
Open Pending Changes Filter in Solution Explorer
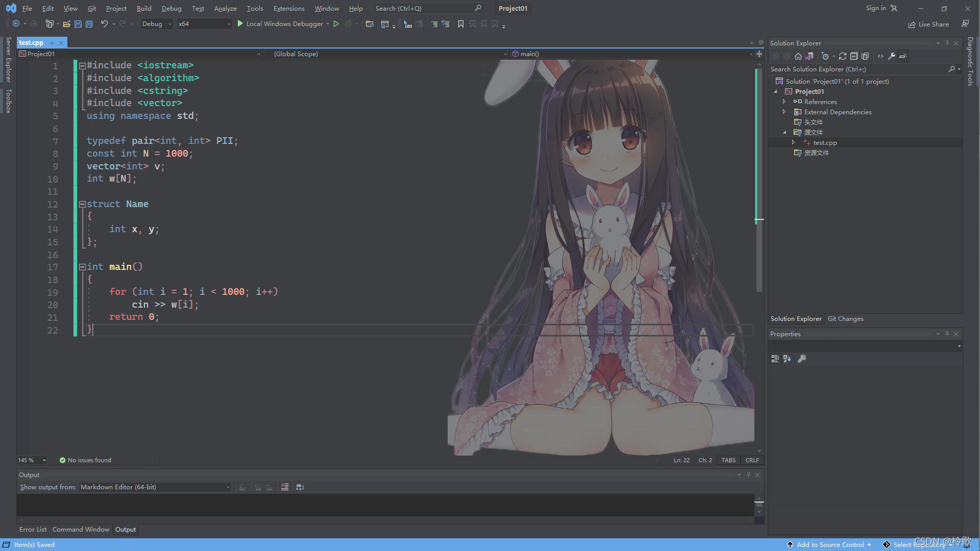[x=825, y=56]
